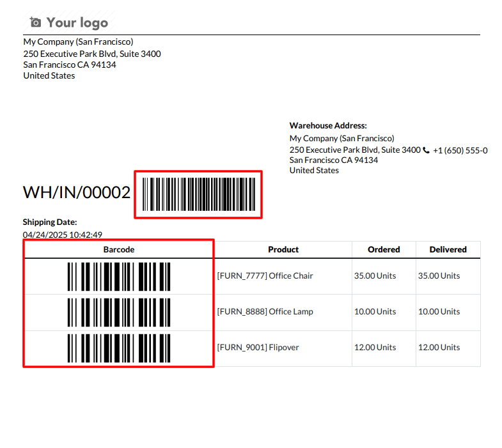Click the 'Your logo' placeholder text
This screenshot has width=502, height=448.
click(x=77, y=23)
